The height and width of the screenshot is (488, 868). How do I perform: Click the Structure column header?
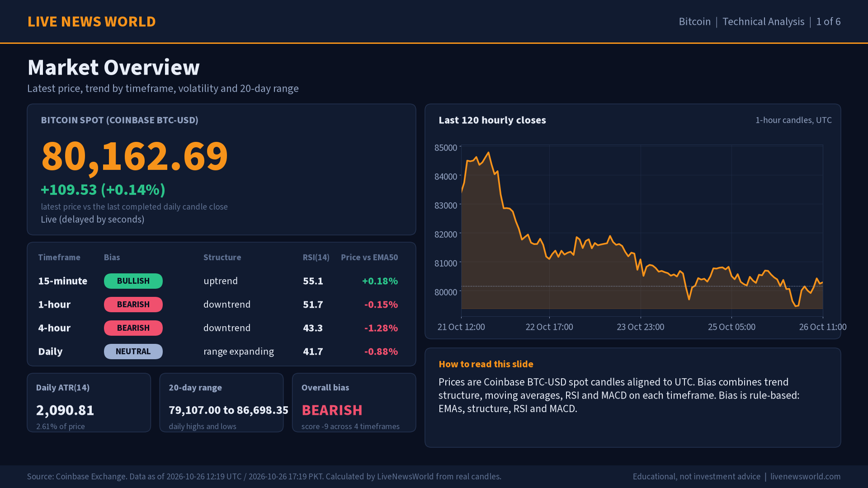pyautogui.click(x=222, y=258)
